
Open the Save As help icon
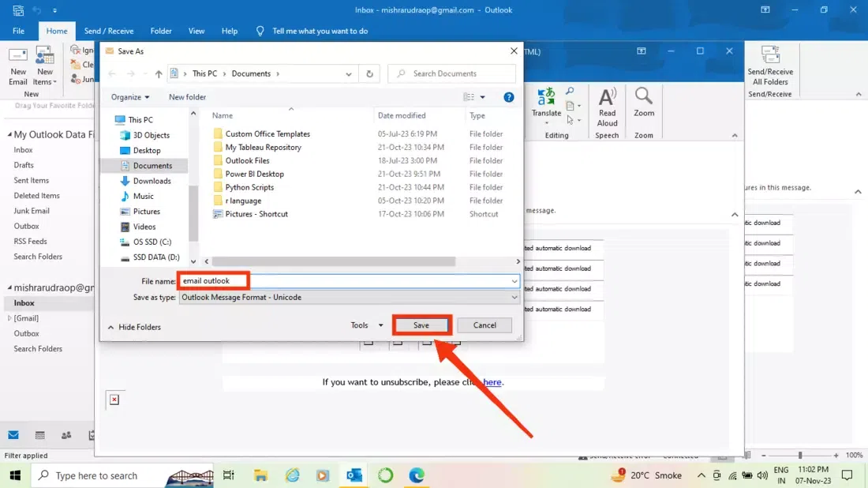click(509, 97)
